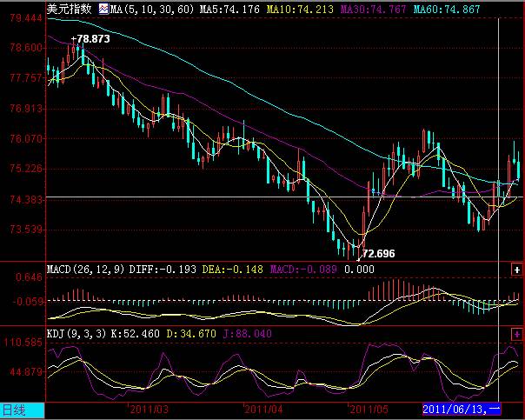Click the -0.059 MACD axis label

(28, 302)
